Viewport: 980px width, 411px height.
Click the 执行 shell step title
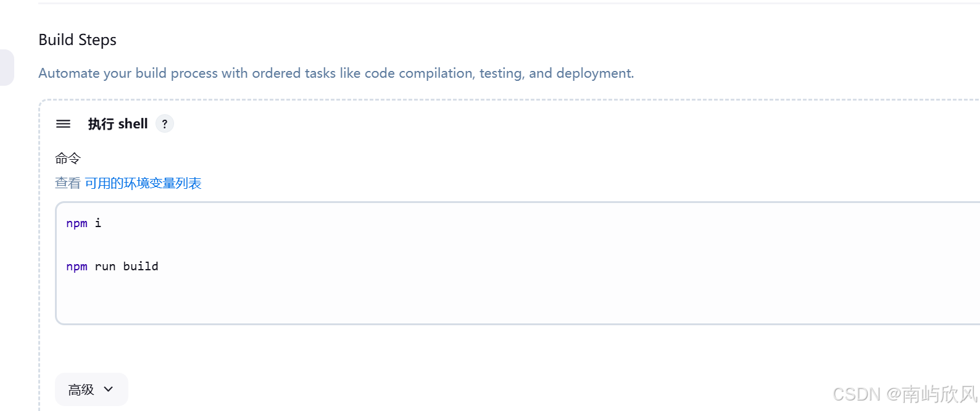[118, 124]
